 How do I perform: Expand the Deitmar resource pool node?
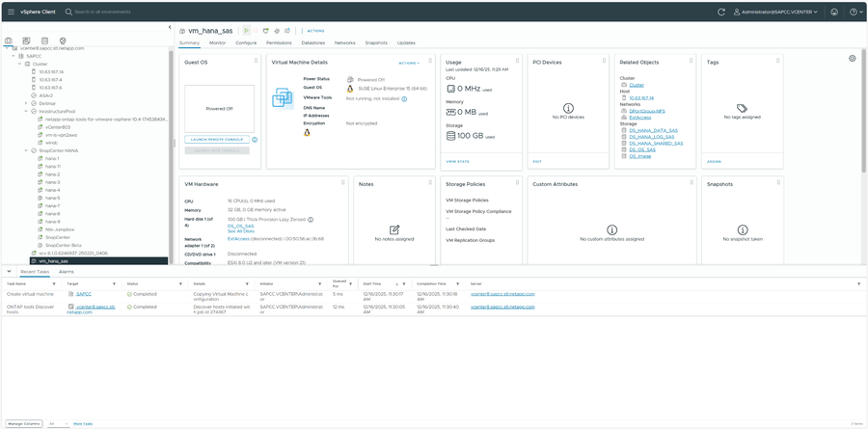point(26,103)
